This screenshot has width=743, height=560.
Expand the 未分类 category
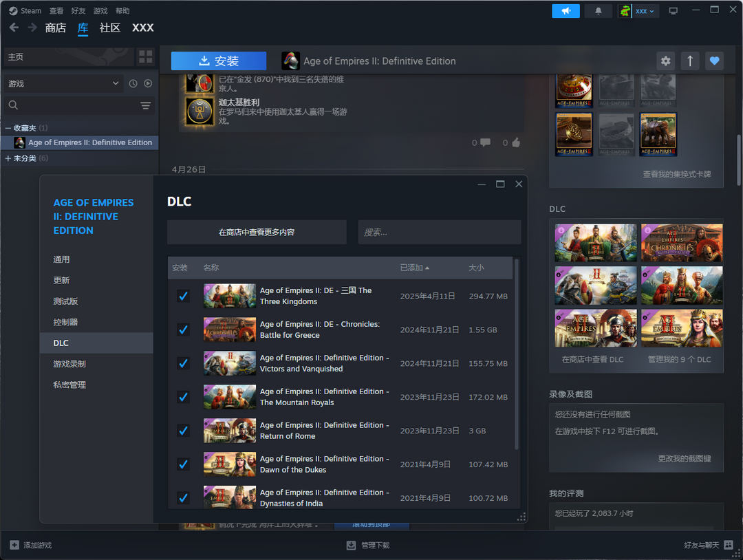pyautogui.click(x=8, y=158)
